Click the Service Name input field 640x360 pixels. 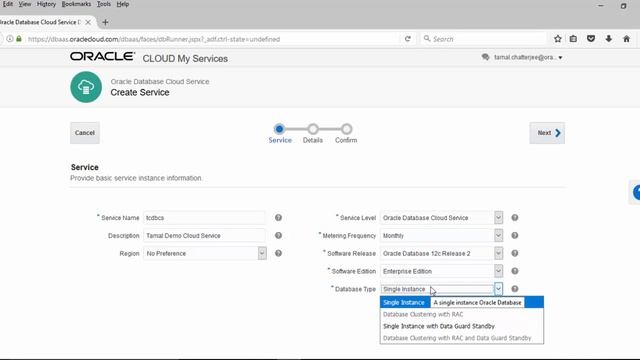pyautogui.click(x=204, y=218)
